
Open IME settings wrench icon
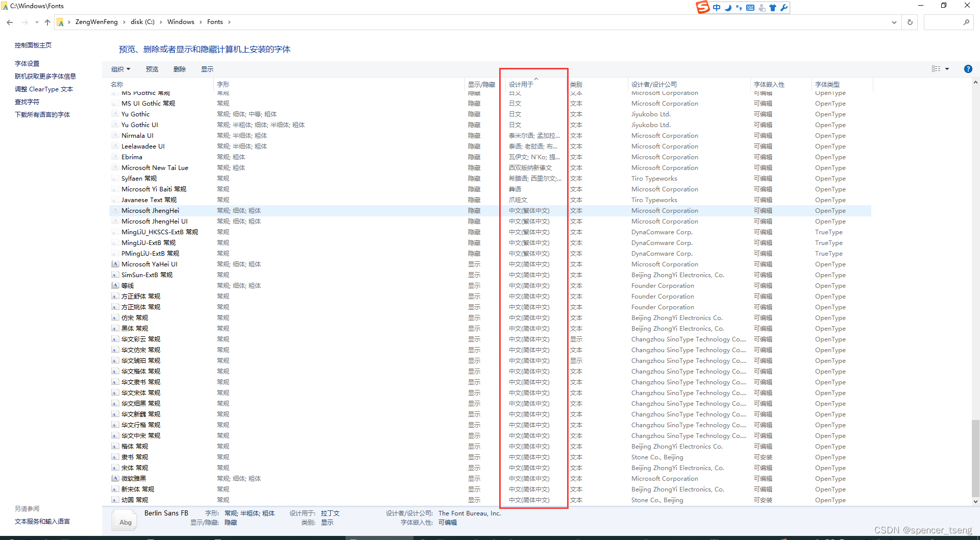coord(784,8)
